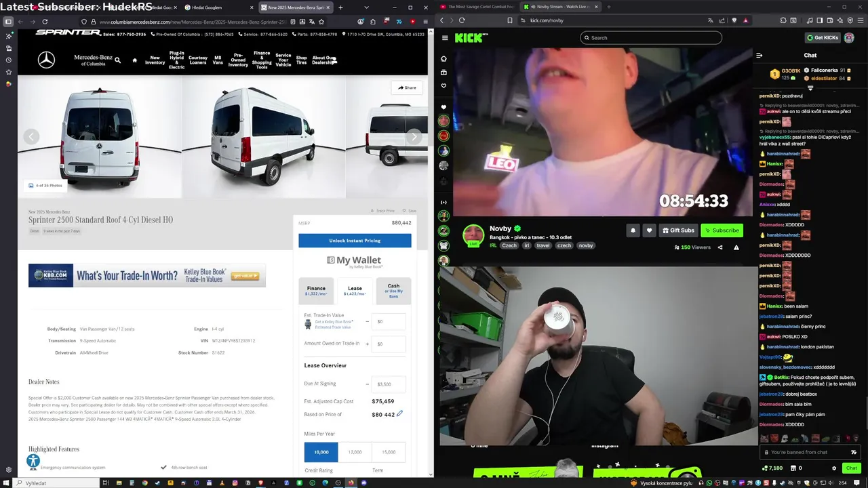Open Firefox sidebar toggle button
Screen dimensions: 868x488
pyautogui.click(x=8, y=22)
